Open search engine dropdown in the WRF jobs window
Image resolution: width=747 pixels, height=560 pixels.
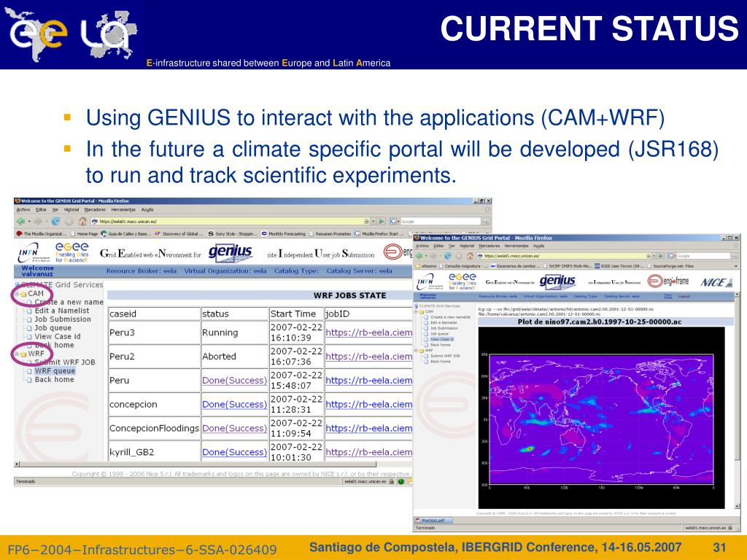395,222
